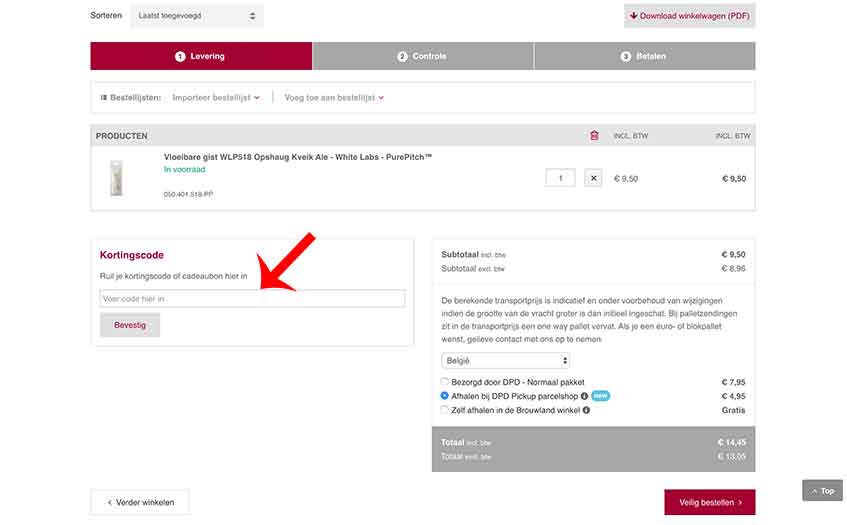This screenshot has height=525, width=847.
Task: Open the 'Laatst toegevoegd' sort dropdown
Action: pos(196,16)
